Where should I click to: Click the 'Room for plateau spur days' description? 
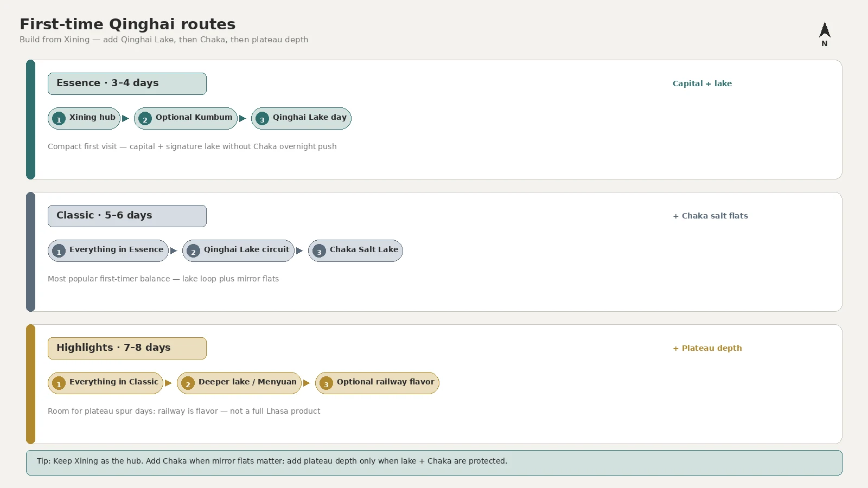click(x=184, y=411)
